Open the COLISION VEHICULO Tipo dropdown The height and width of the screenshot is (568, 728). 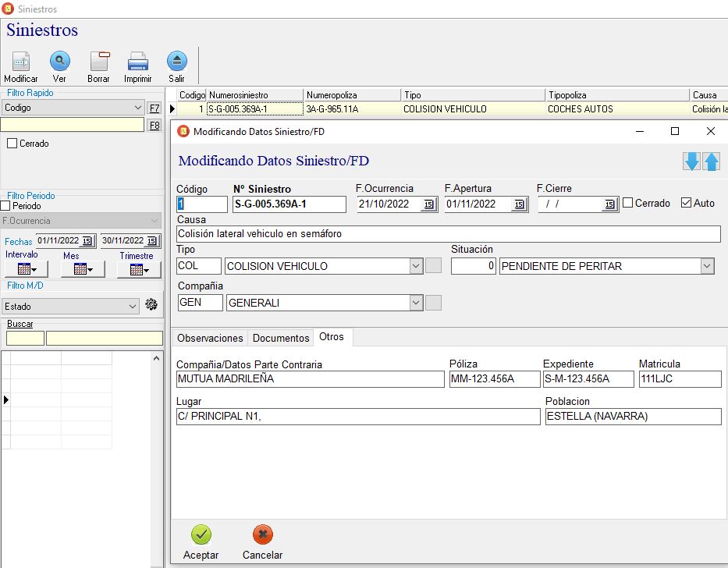coord(416,266)
